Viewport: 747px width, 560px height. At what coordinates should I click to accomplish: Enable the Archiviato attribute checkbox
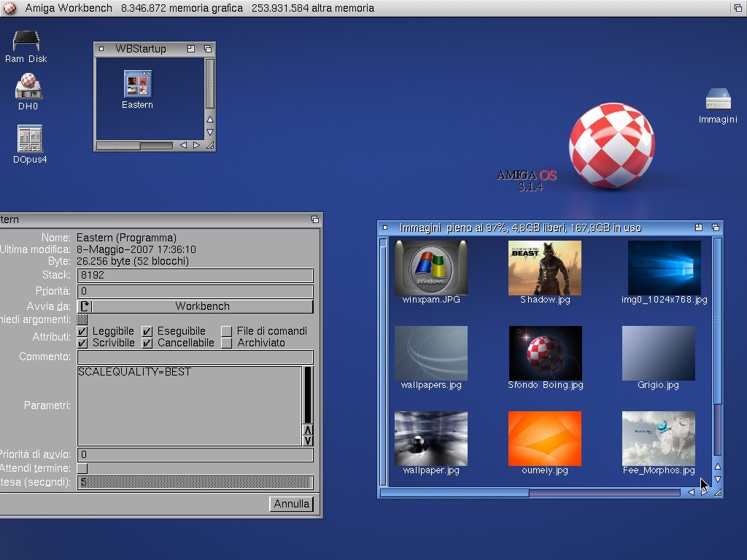pos(227,343)
